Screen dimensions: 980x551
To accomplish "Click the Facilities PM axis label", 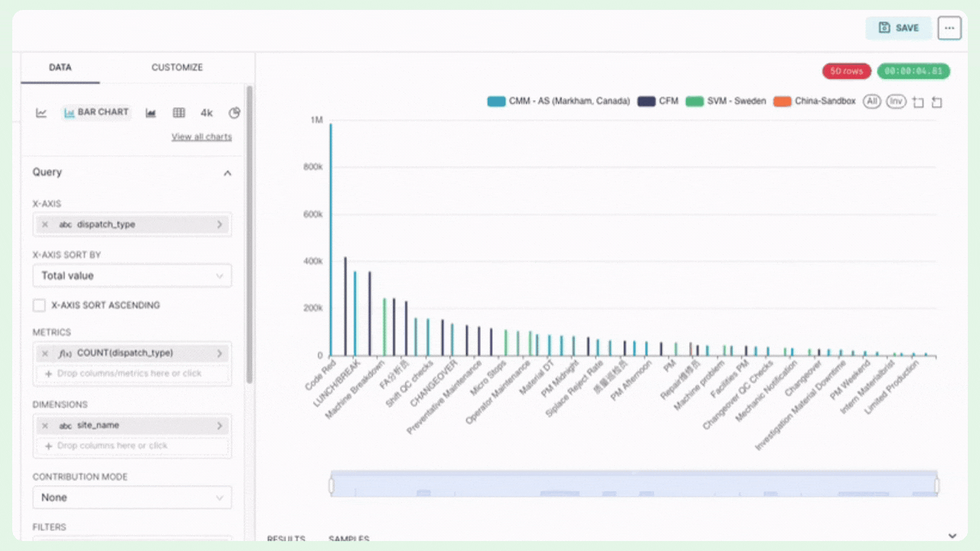I will pos(729,380).
